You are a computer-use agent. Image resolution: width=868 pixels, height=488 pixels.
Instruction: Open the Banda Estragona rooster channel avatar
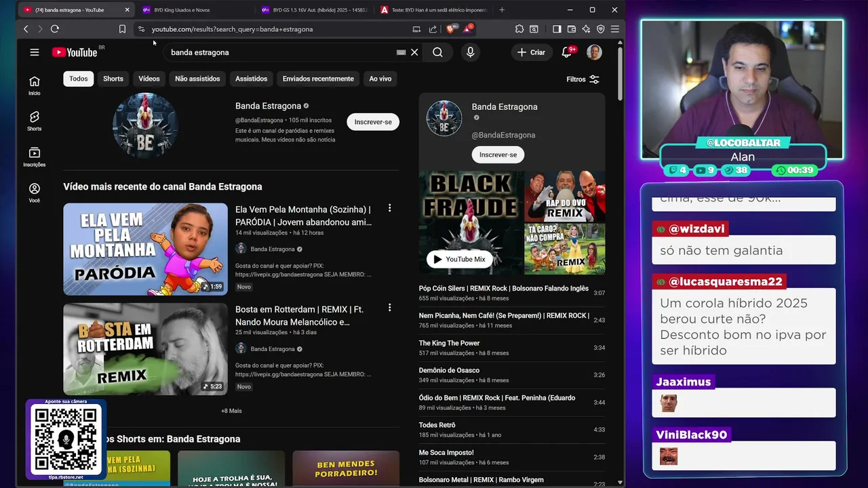(145, 125)
